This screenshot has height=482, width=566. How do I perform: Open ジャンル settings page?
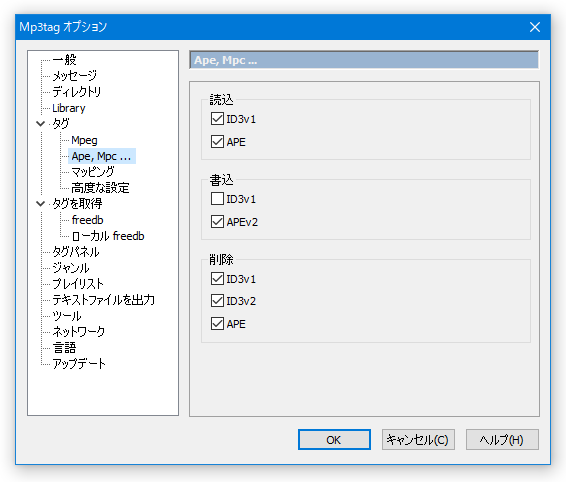tap(71, 268)
